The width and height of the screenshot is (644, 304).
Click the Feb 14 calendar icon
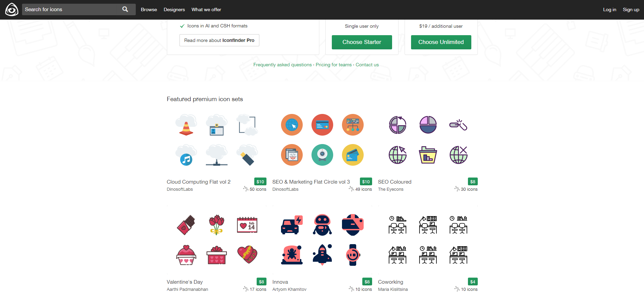coord(247,225)
